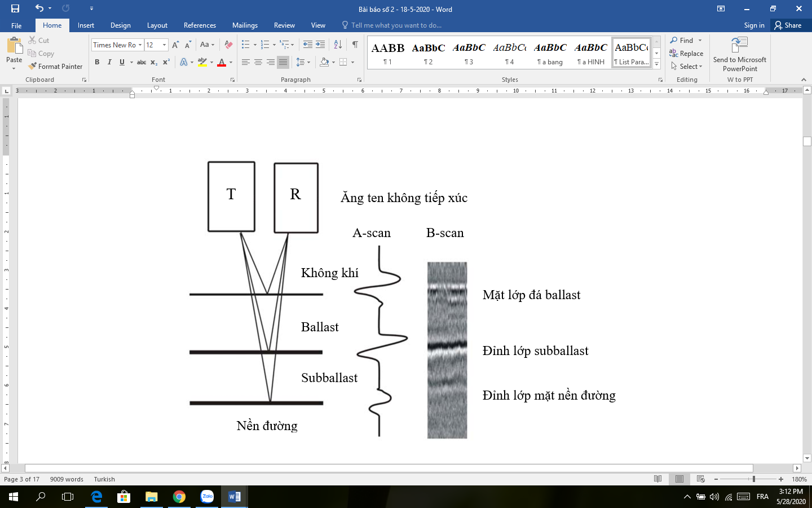Click the zoom slider handle

click(753, 479)
